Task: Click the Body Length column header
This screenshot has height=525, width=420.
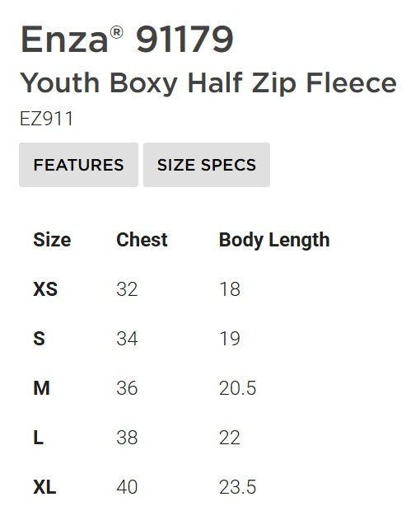Action: coord(274,241)
